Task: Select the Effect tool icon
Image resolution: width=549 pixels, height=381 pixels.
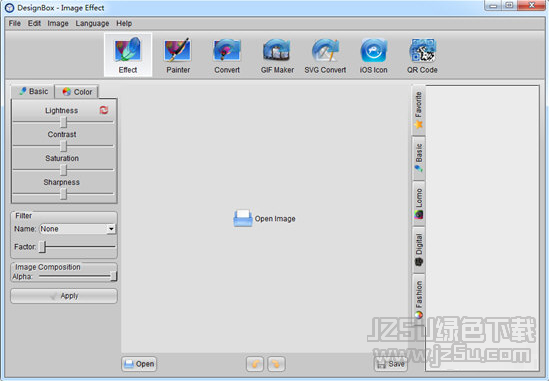Action: click(128, 55)
